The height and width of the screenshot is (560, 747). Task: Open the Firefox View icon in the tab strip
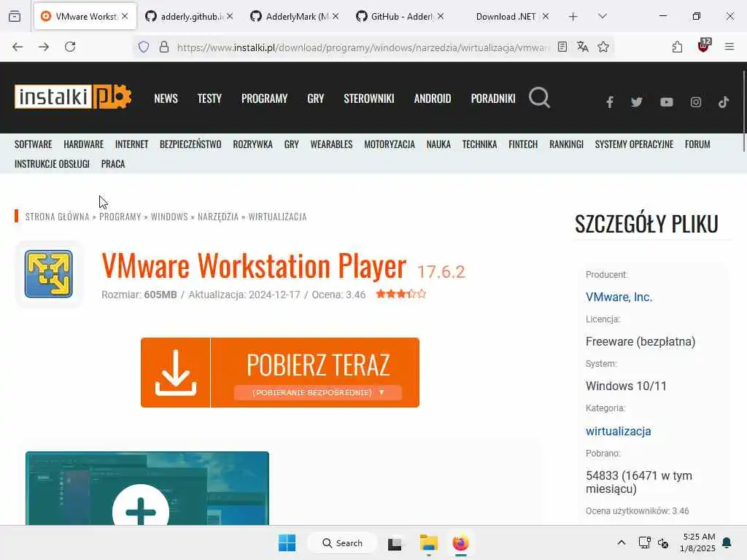[x=15, y=17]
